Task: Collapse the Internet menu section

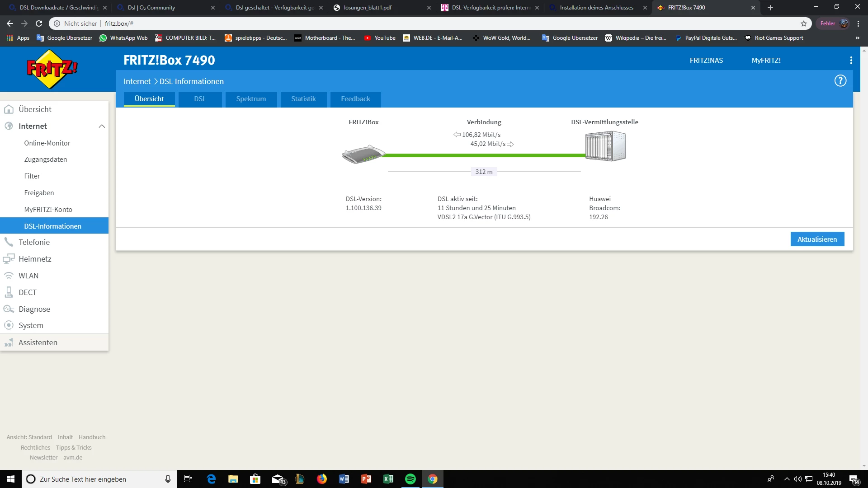Action: (102, 126)
